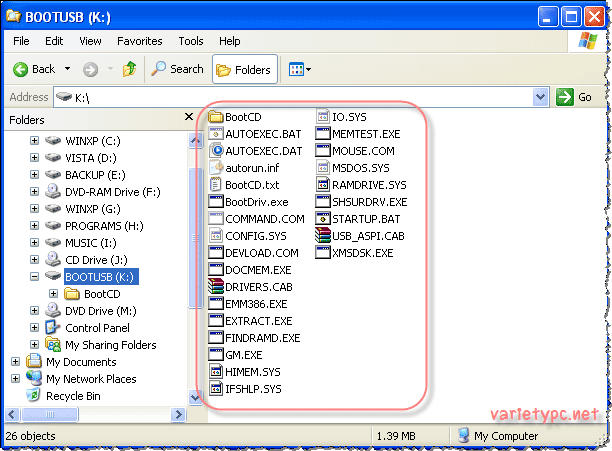This screenshot has width=612, height=451.
Task: Select DVD Drive (M:) in tree
Action: click(101, 311)
